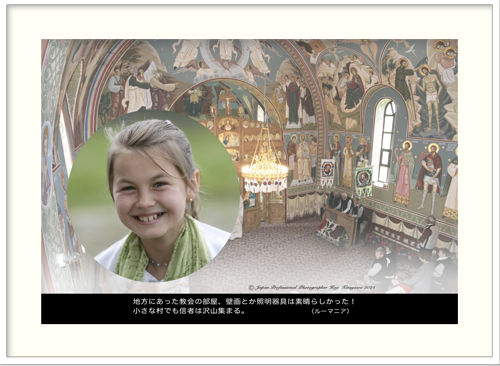The image size is (500, 366).
Task: Click the (ルーマニア) location label
Action: [330, 311]
